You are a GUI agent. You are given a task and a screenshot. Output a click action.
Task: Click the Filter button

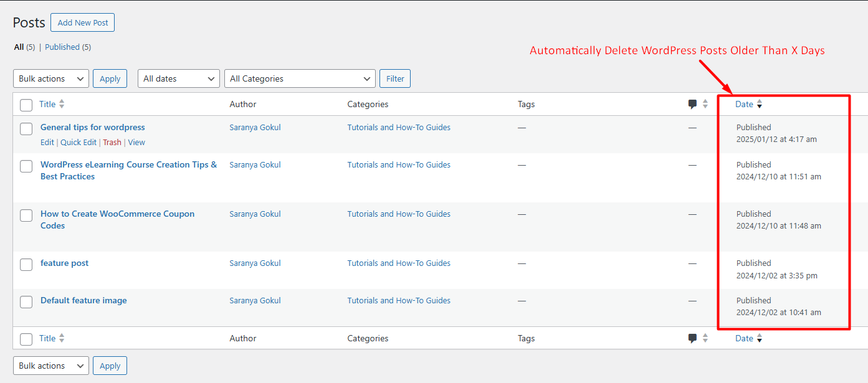coord(395,78)
